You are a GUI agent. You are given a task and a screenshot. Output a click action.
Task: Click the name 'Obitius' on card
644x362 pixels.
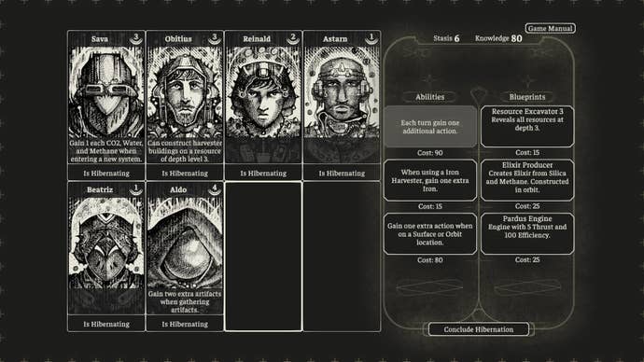point(178,39)
